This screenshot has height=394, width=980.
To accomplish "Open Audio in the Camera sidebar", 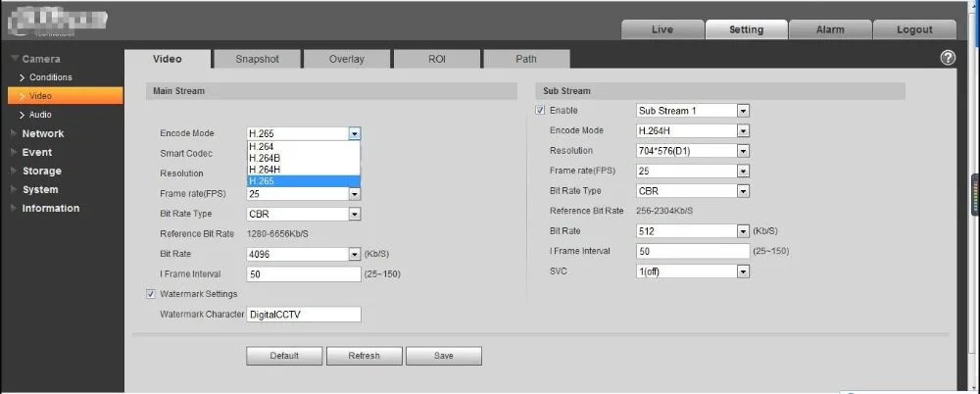I will pyautogui.click(x=40, y=115).
